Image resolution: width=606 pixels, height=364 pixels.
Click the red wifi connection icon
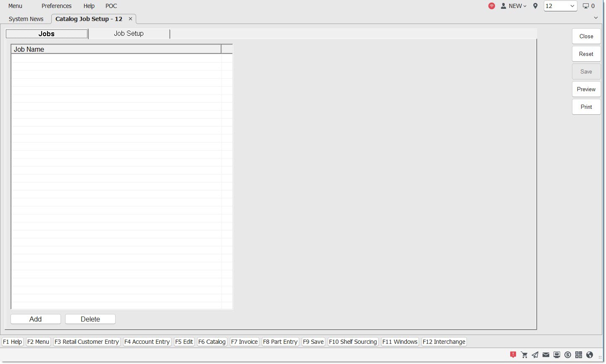492,6
